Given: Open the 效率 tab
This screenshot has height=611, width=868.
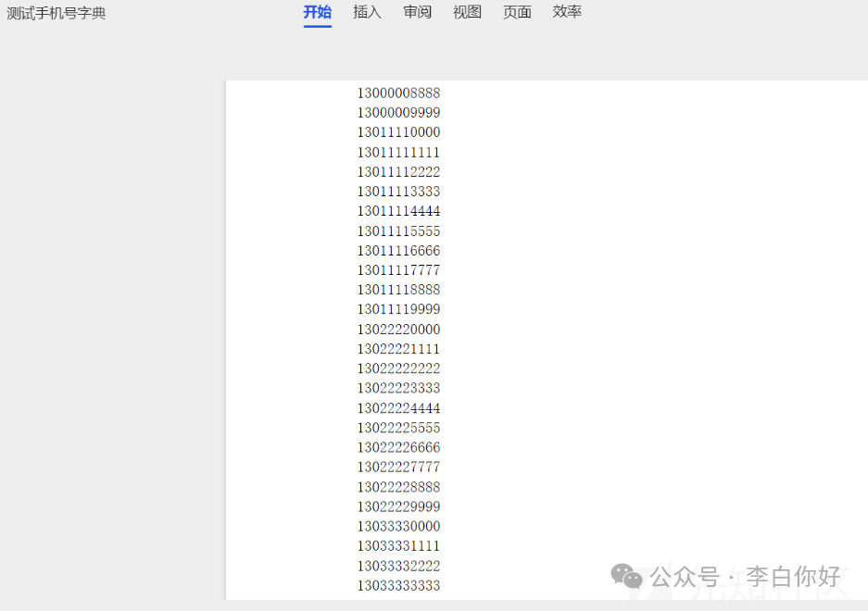Looking at the screenshot, I should [x=566, y=13].
